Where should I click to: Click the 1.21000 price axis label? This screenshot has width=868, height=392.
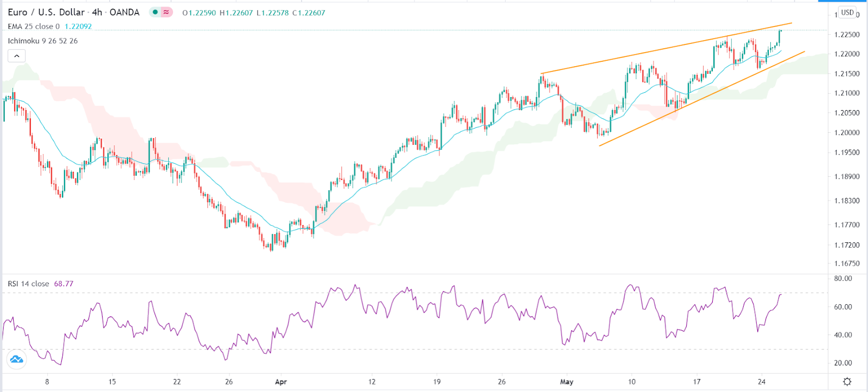[x=847, y=93]
